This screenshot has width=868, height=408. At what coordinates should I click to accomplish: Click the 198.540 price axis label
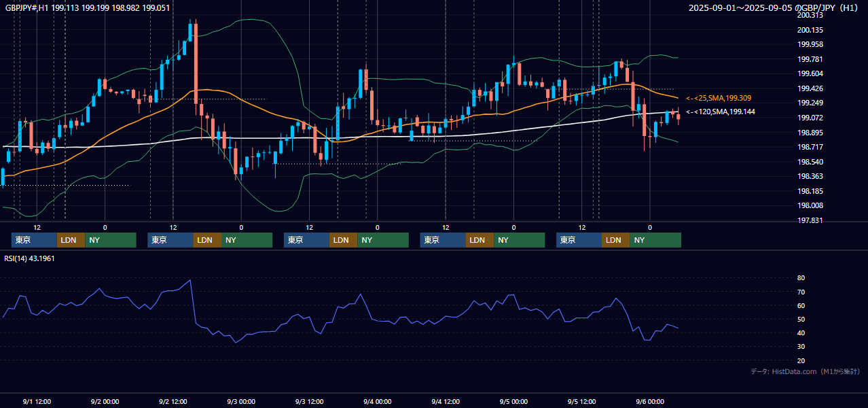point(810,162)
